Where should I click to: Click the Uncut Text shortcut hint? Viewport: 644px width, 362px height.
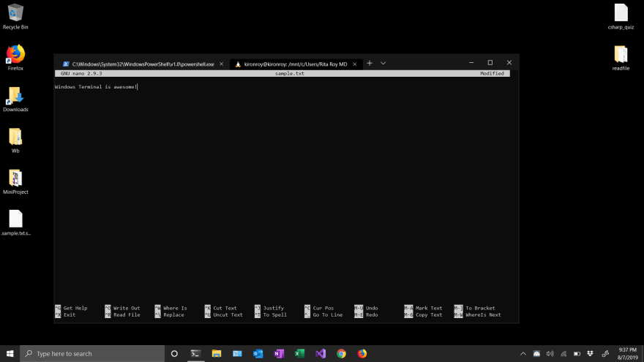[224, 315]
